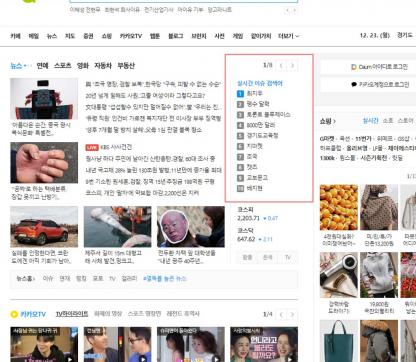Image resolution: width=416 pixels, height=362 pixels.
Task: Click the rank 5 badge beside 경기도교육청
Action: [x=240, y=136]
